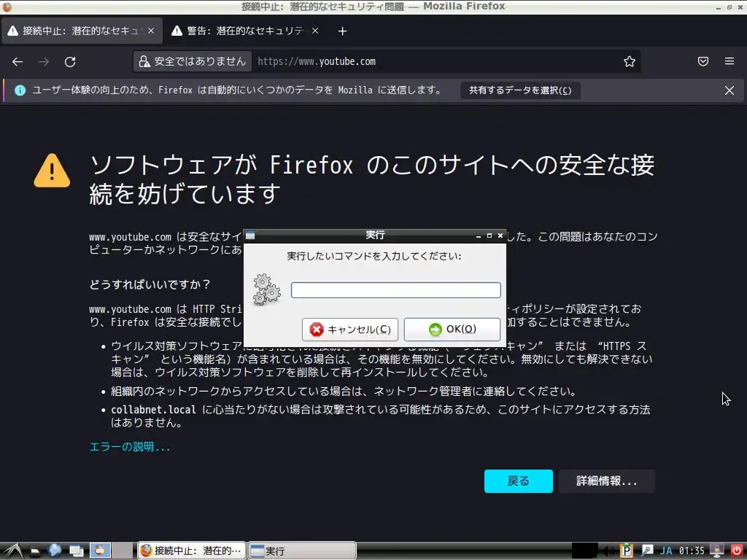
Task: Open the エラーの説明 link
Action: pos(130,447)
